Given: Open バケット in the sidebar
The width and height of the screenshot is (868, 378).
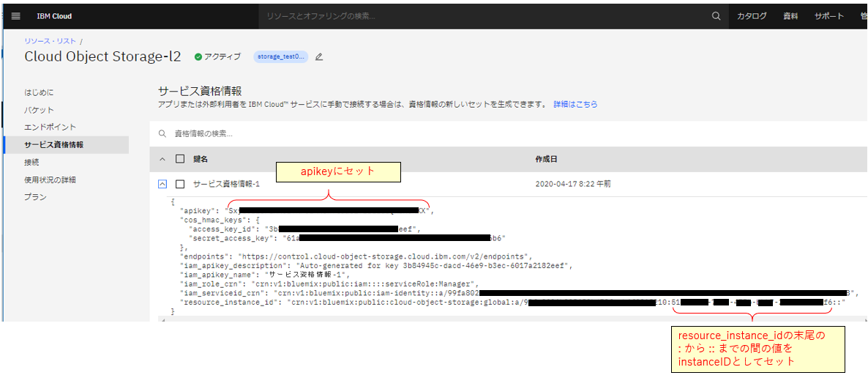Looking at the screenshot, I should (x=39, y=110).
